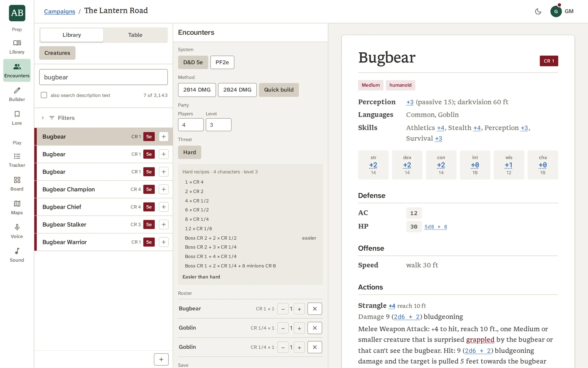Roll the 5d8 + 8 HP dice
The height and width of the screenshot is (368, 588).
tap(435, 227)
